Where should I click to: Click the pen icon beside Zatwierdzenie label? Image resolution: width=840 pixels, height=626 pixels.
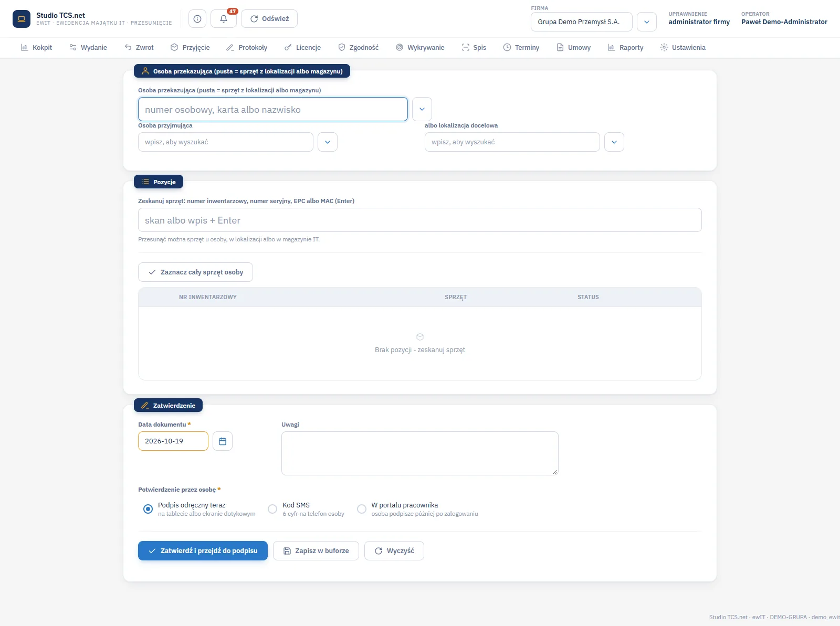coord(145,406)
